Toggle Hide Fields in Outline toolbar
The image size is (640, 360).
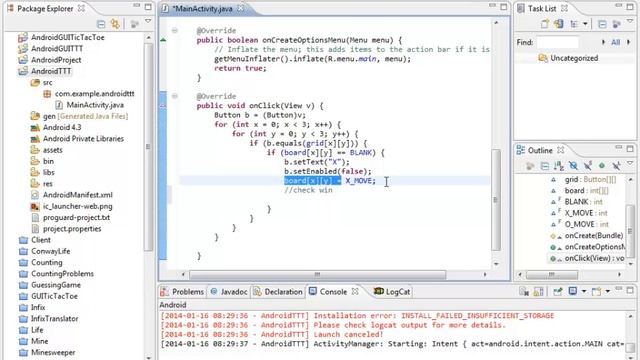click(x=573, y=166)
